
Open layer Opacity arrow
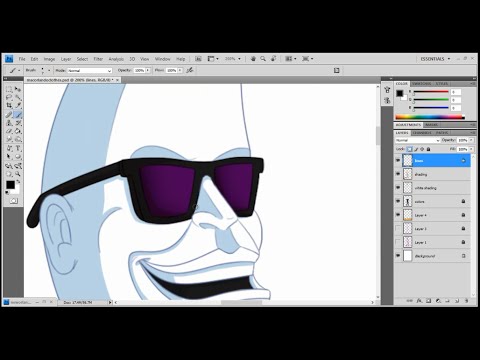click(x=471, y=140)
